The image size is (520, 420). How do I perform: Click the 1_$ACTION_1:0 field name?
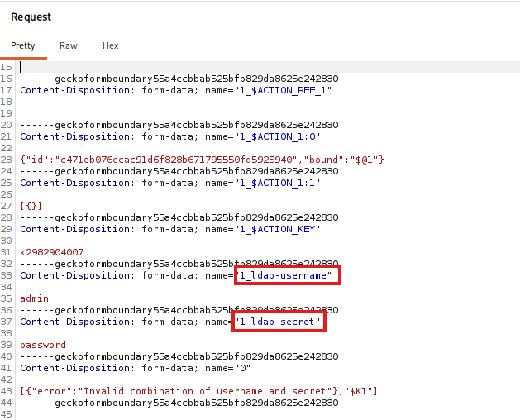coord(279,136)
